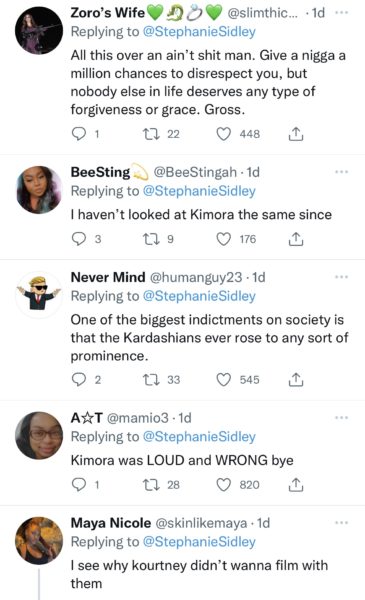The width and height of the screenshot is (365, 600).
Task: Open more options on Never Mind tweet
Action: [x=341, y=277]
